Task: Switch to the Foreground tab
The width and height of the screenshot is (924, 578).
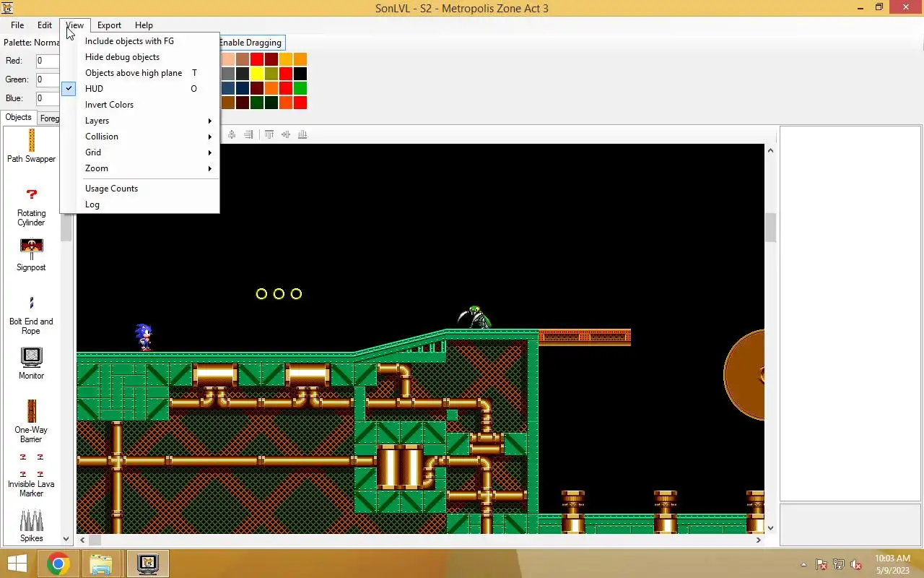Action: [x=48, y=118]
